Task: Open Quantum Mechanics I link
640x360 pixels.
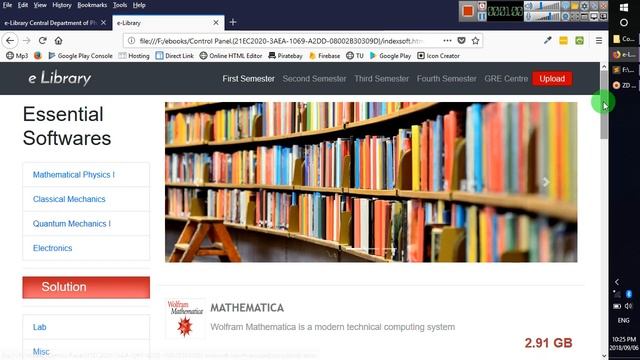Action: [71, 224]
